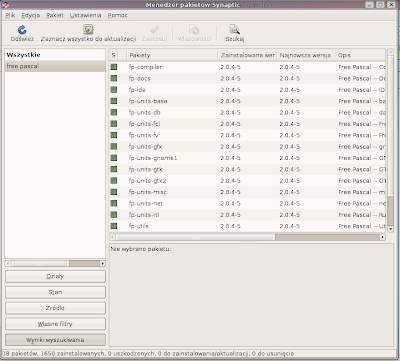Click the Właściwości toolbar icon
Viewport: 400px width, 361px height.
[194, 30]
